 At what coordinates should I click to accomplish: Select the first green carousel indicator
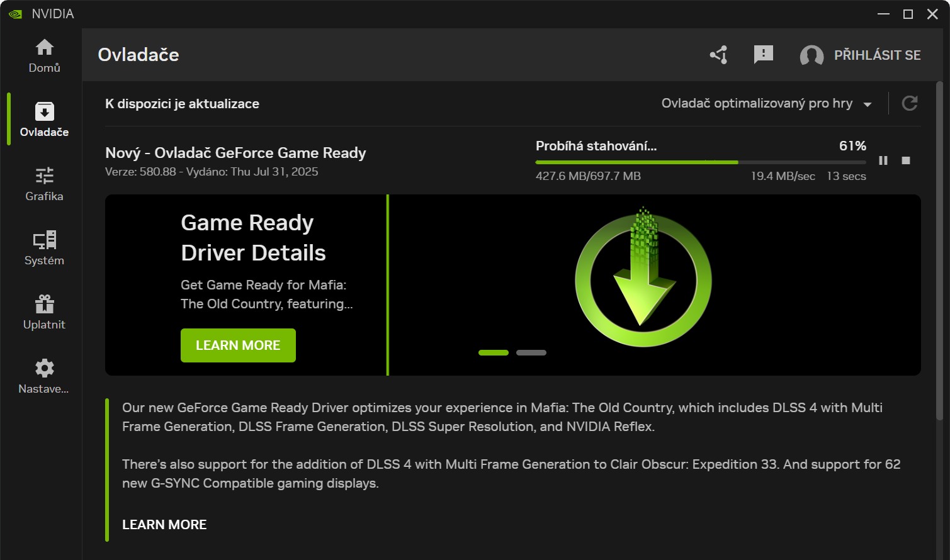point(494,353)
